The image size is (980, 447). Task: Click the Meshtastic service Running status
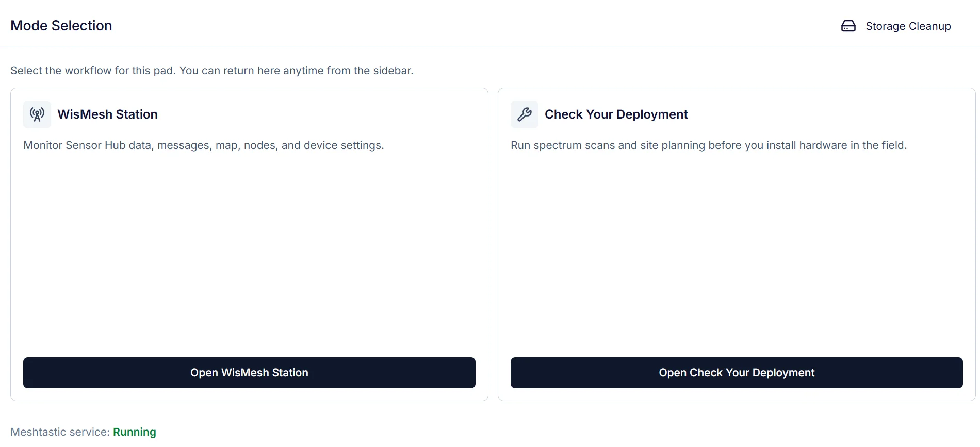[135, 432]
